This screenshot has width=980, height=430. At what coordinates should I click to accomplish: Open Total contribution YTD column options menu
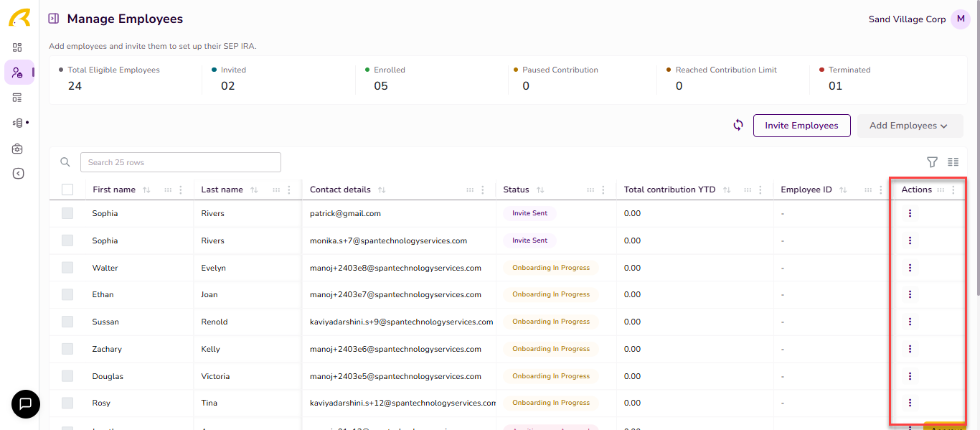[760, 190]
